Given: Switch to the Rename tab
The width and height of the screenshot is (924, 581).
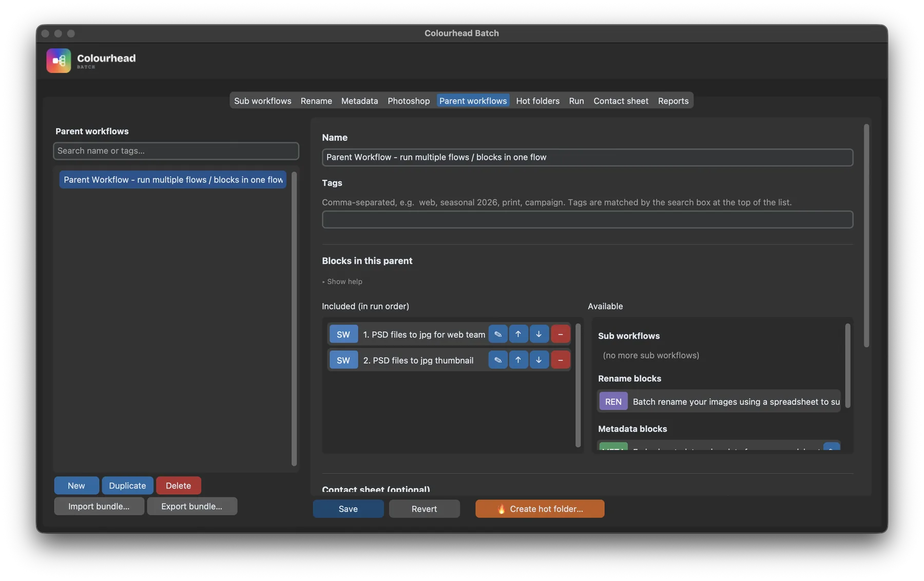Looking at the screenshot, I should (x=316, y=101).
